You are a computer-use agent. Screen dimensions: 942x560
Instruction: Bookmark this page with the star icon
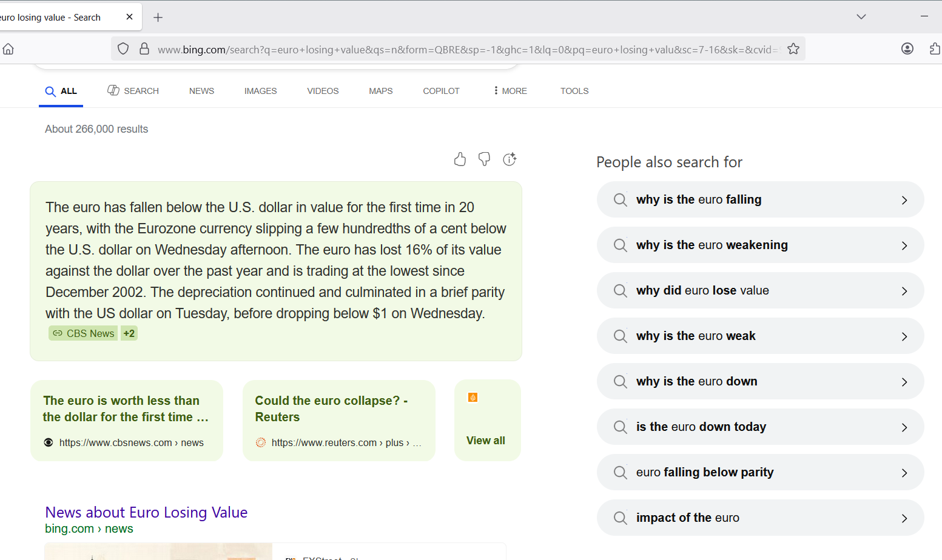[793, 49]
